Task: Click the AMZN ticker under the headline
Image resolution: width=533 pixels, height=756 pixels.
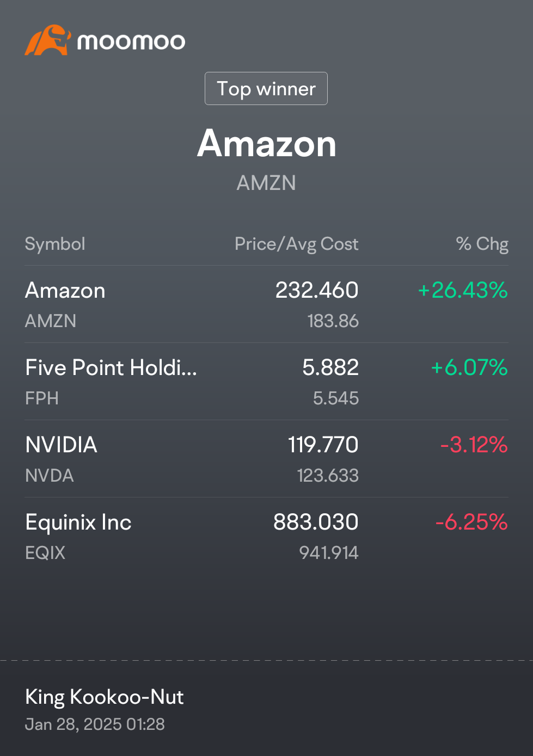Action: point(266,183)
